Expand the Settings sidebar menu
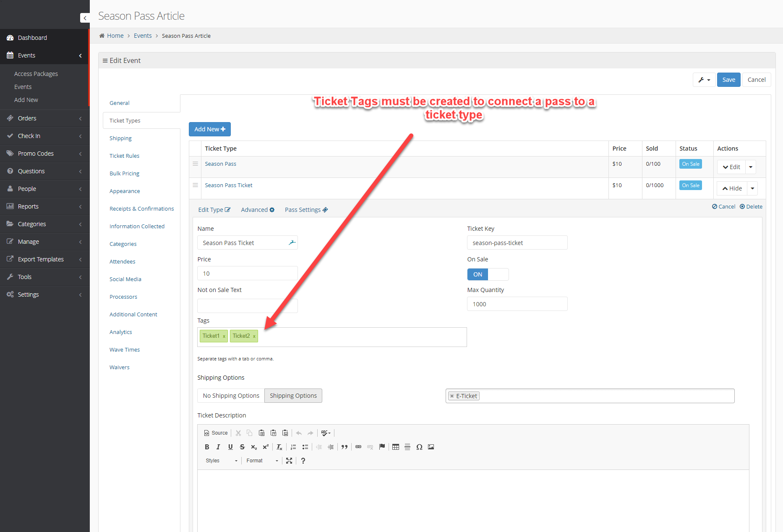The width and height of the screenshot is (783, 532). 44,295
